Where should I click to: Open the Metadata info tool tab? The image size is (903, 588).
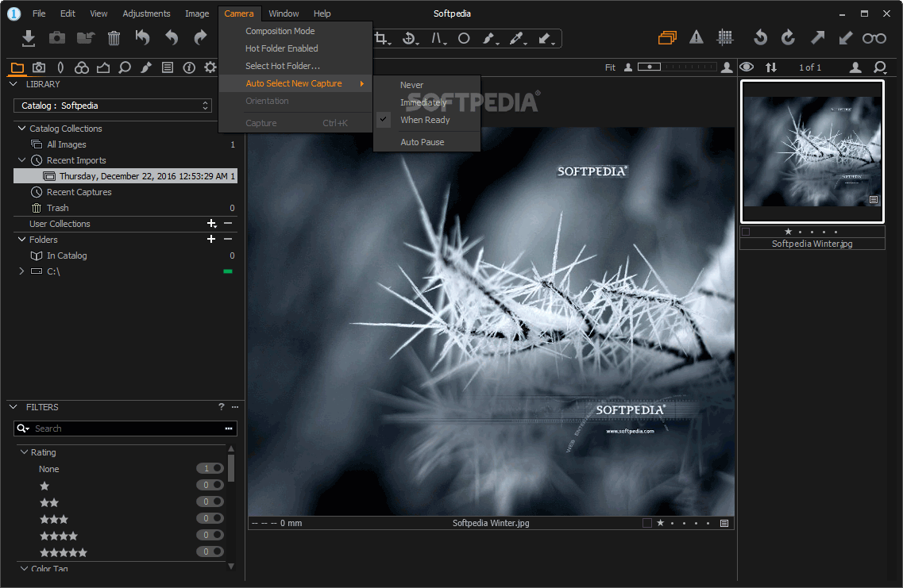[189, 67]
